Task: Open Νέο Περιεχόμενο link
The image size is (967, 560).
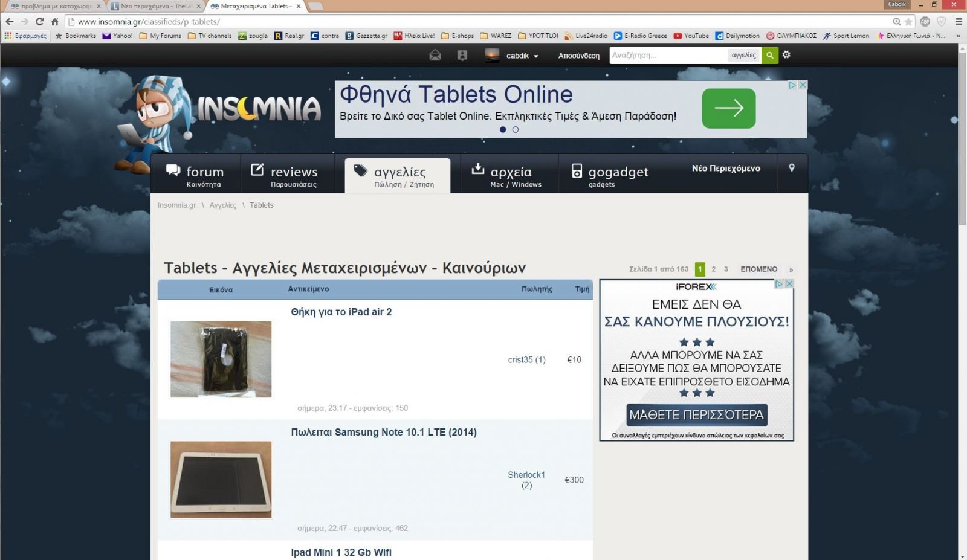Action: pyautogui.click(x=726, y=168)
